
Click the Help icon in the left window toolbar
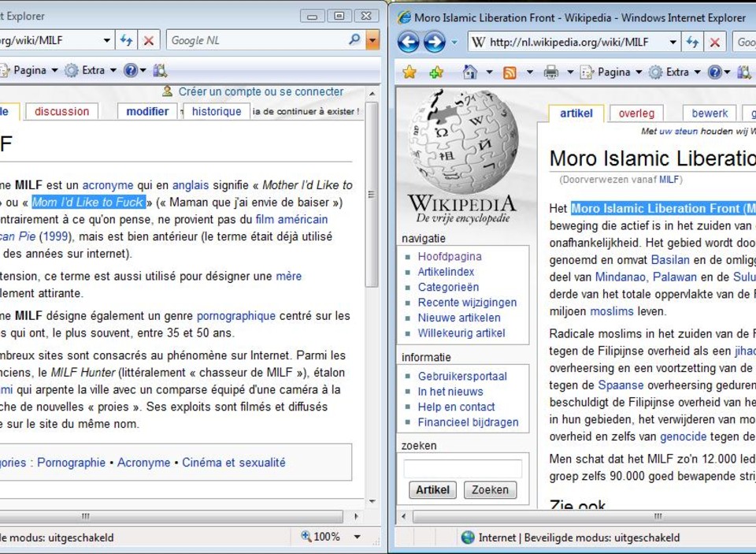pos(130,70)
